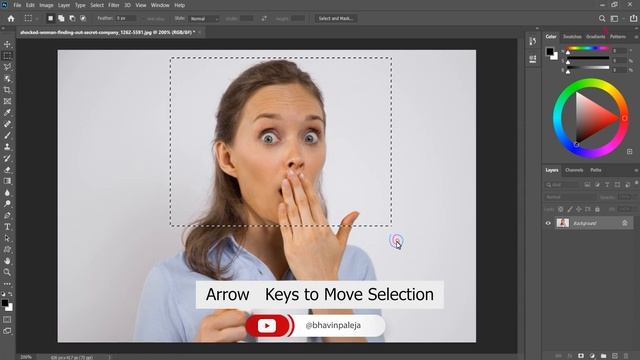Toggle lock all in Layers panel
The image size is (640, 360).
[x=597, y=209]
